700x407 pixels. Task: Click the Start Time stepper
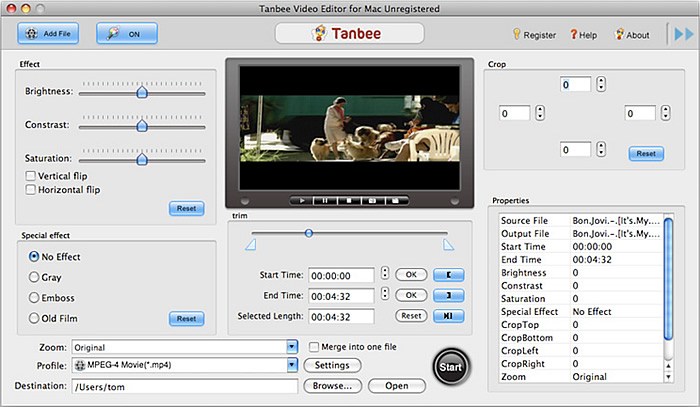(x=385, y=273)
